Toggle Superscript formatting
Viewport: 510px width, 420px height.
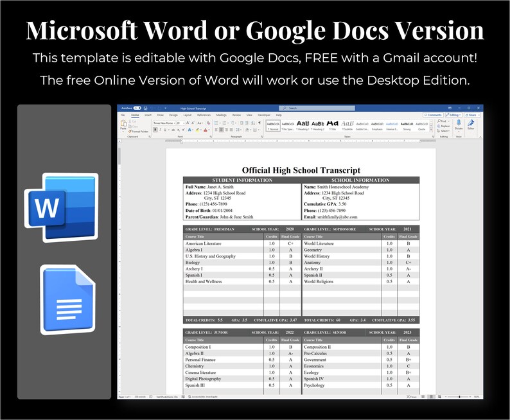[x=184, y=130]
